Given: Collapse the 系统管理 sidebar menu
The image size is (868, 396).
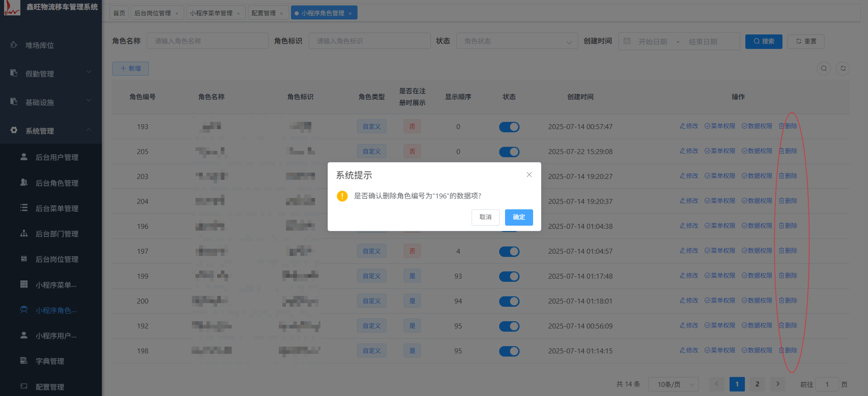Looking at the screenshot, I should [x=51, y=130].
